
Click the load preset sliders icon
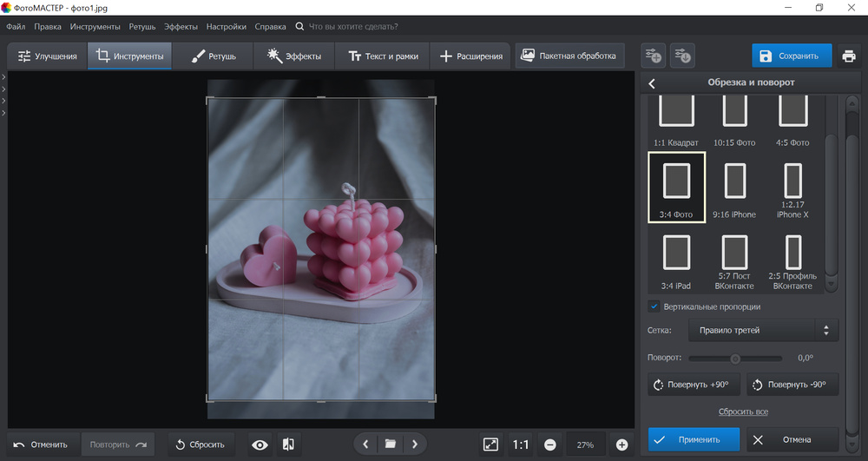(x=682, y=56)
